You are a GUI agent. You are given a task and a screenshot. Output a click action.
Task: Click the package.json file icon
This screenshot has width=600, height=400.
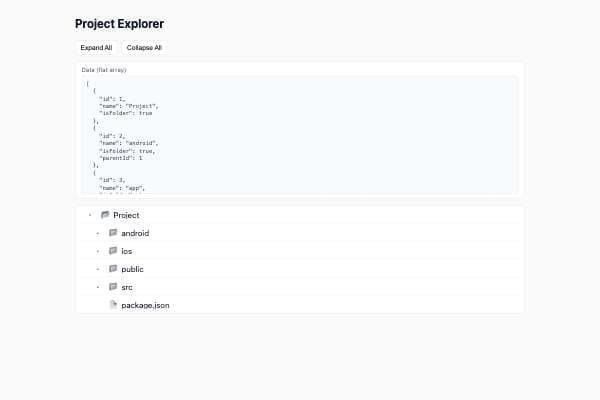click(x=113, y=305)
